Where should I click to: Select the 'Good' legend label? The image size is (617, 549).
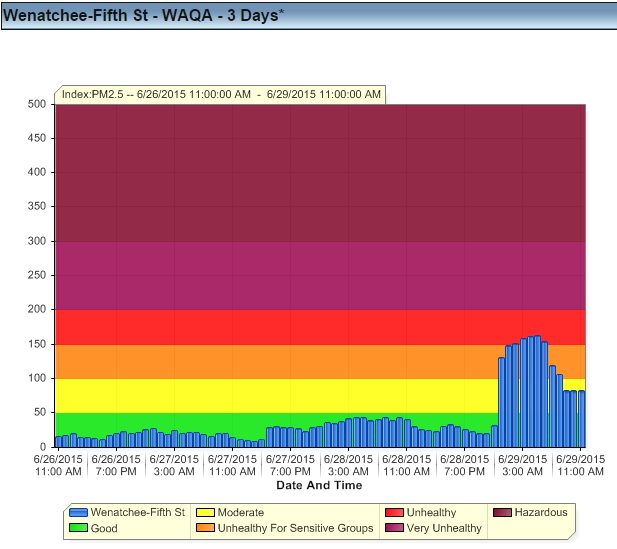click(104, 528)
